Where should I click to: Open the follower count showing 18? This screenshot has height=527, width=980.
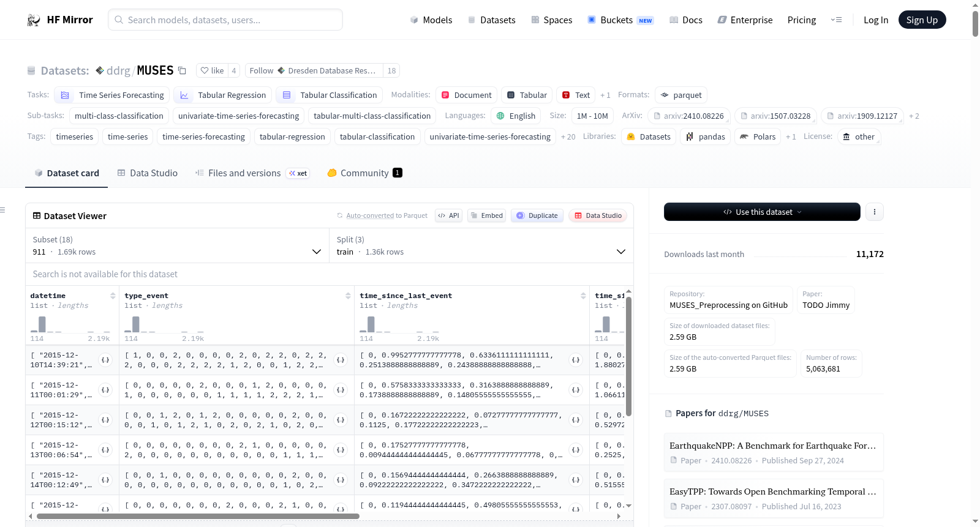(391, 70)
